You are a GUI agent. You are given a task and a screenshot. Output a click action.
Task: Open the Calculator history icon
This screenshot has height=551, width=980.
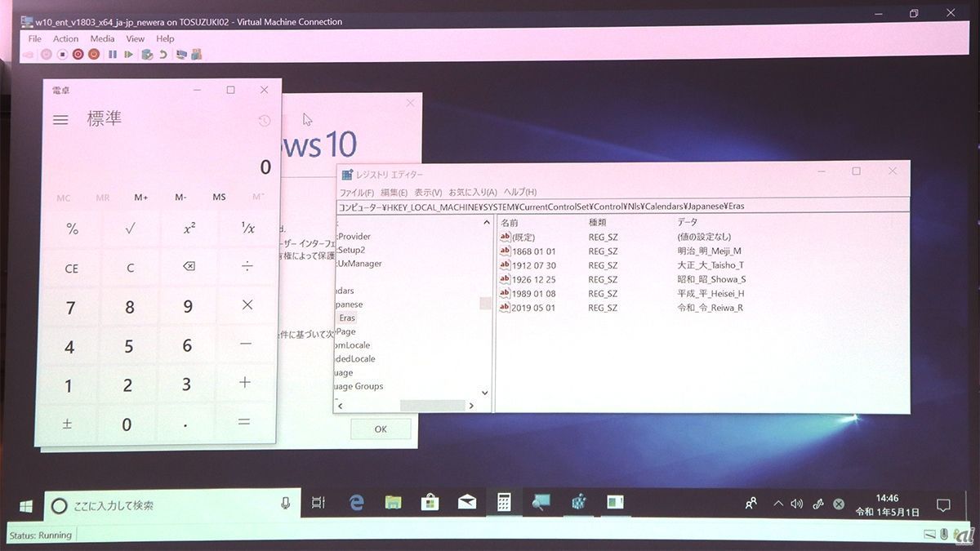coord(264,121)
